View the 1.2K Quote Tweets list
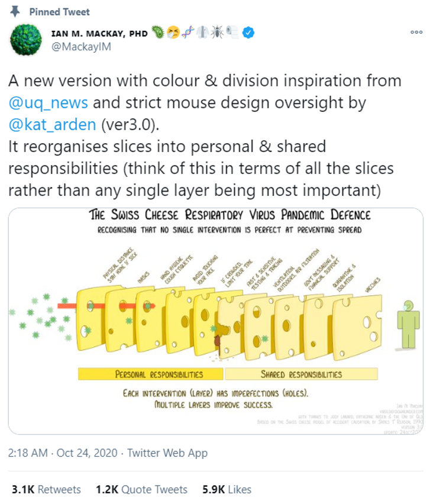This screenshot has width=430, height=504. 141,490
